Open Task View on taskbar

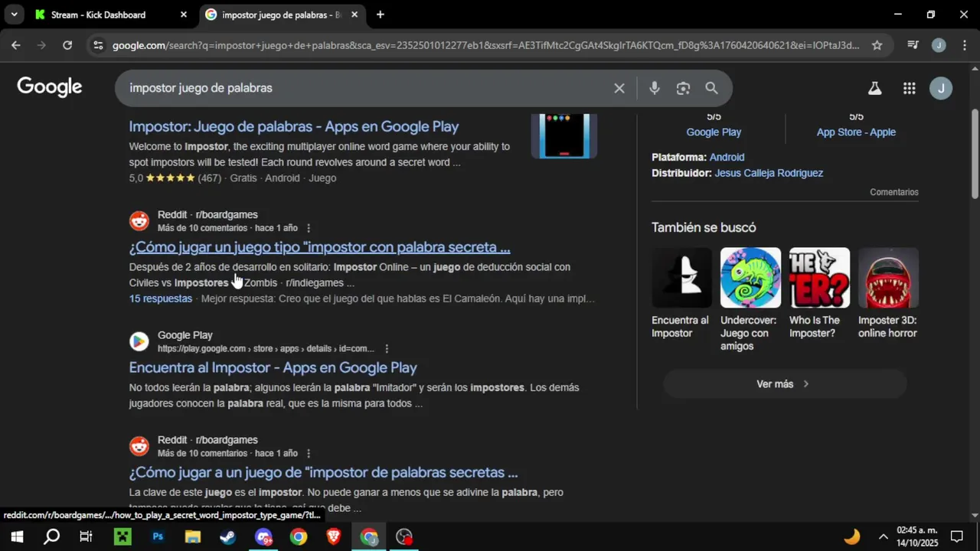coord(87,536)
